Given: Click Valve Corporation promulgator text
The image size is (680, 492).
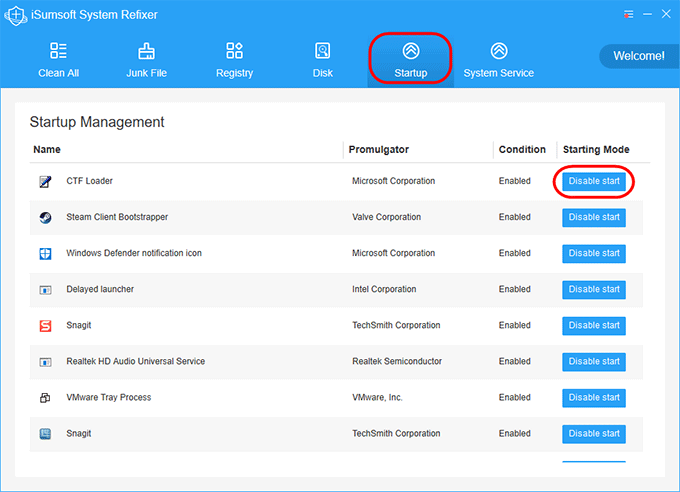Looking at the screenshot, I should pos(386,217).
